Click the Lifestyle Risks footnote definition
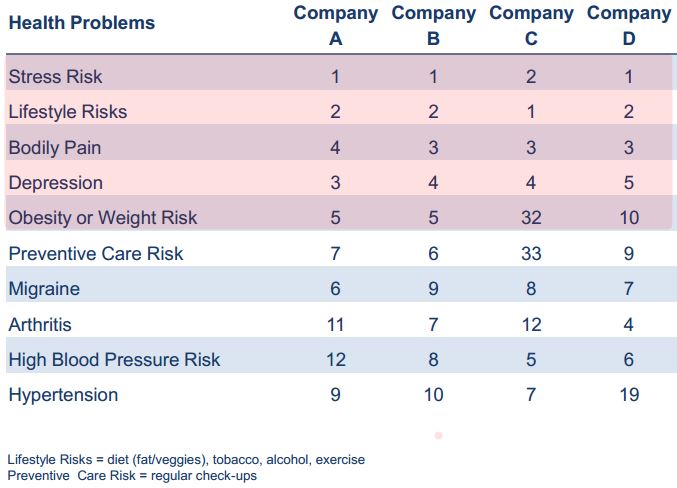 pos(186,460)
